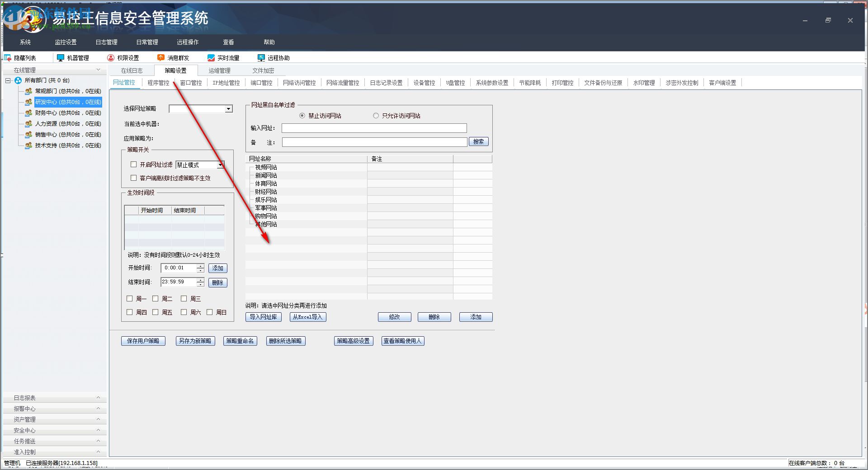This screenshot has height=470, width=868.
Task: Collapse the 所有部门 tree node
Action: [x=8, y=80]
